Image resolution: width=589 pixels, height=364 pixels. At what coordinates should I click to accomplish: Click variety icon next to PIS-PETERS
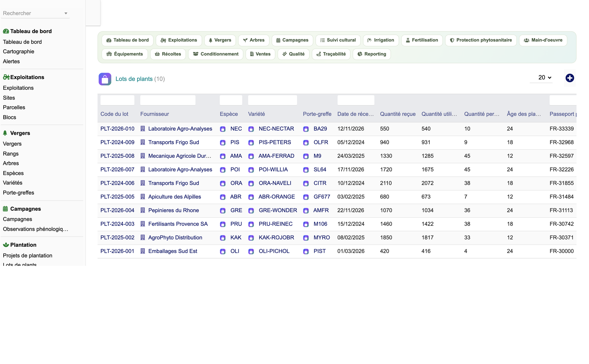251,142
